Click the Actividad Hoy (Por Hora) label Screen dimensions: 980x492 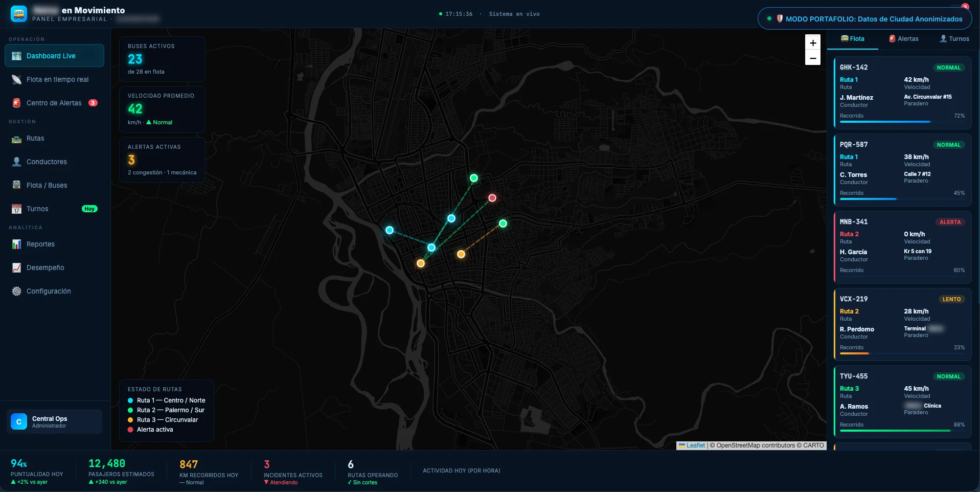(462, 471)
